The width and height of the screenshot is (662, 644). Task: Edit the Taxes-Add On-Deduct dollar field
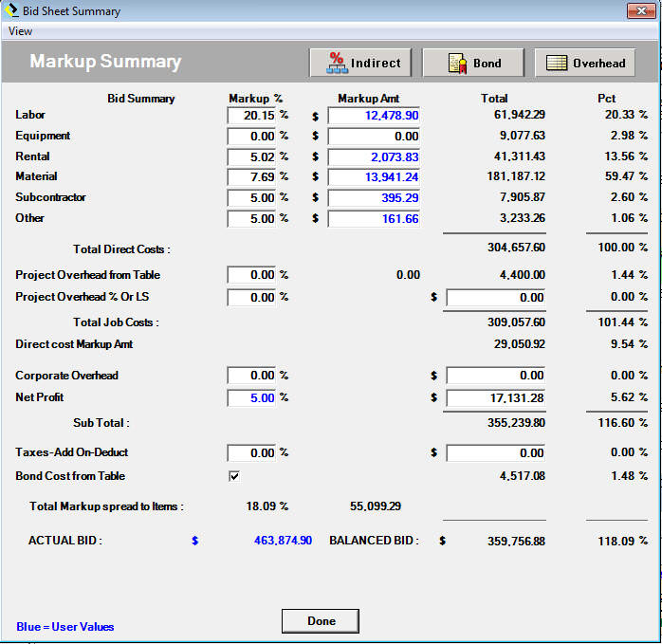[496, 452]
